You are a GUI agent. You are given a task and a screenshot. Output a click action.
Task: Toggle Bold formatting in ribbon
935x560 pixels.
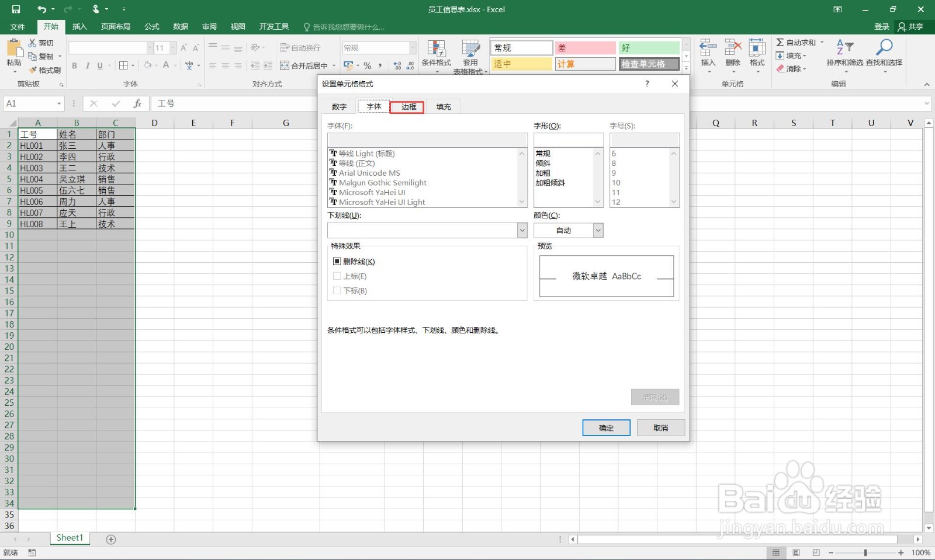click(x=74, y=66)
